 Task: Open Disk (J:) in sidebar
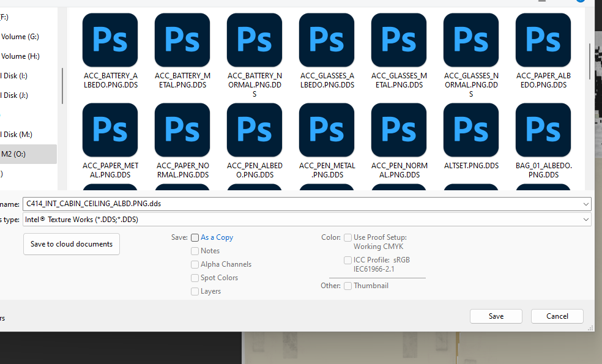coord(15,95)
